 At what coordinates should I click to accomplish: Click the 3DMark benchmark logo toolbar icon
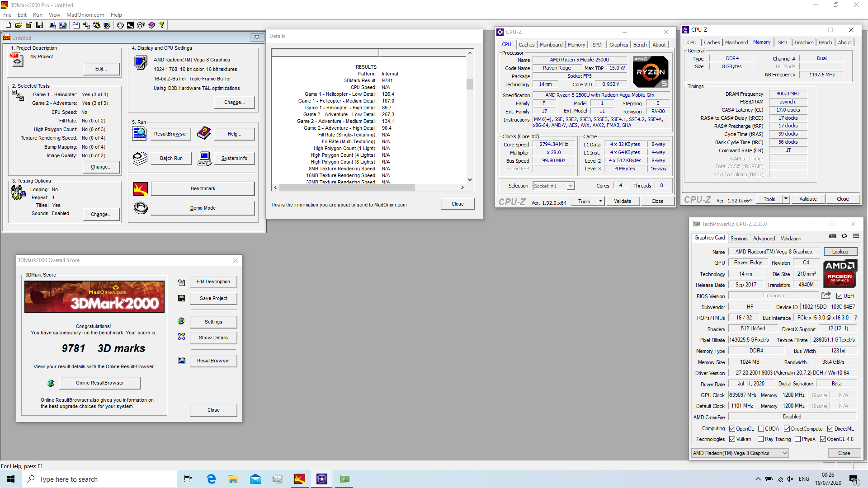(x=130, y=25)
